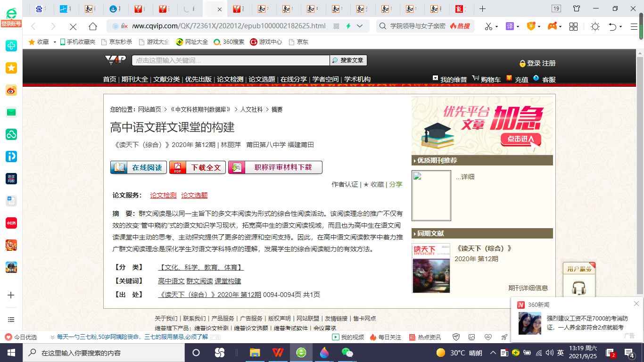Toggle the browser night mode sun icon
This screenshot has width=644, height=362.
click(x=595, y=26)
